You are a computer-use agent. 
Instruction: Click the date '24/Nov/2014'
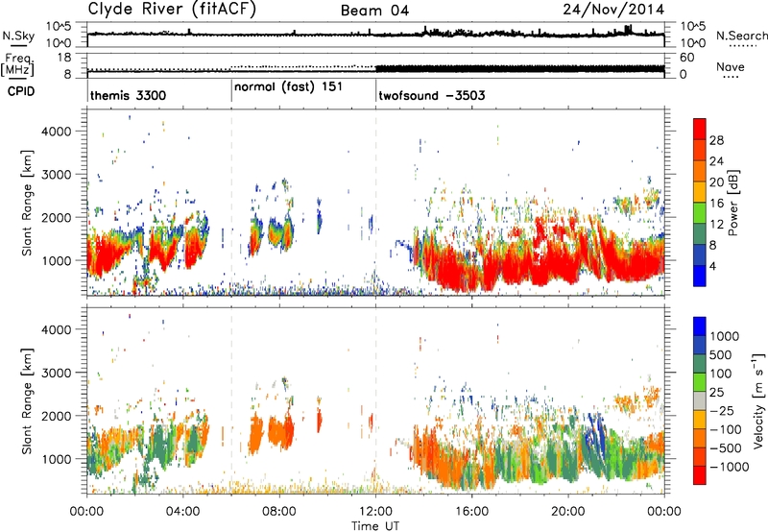click(613, 10)
